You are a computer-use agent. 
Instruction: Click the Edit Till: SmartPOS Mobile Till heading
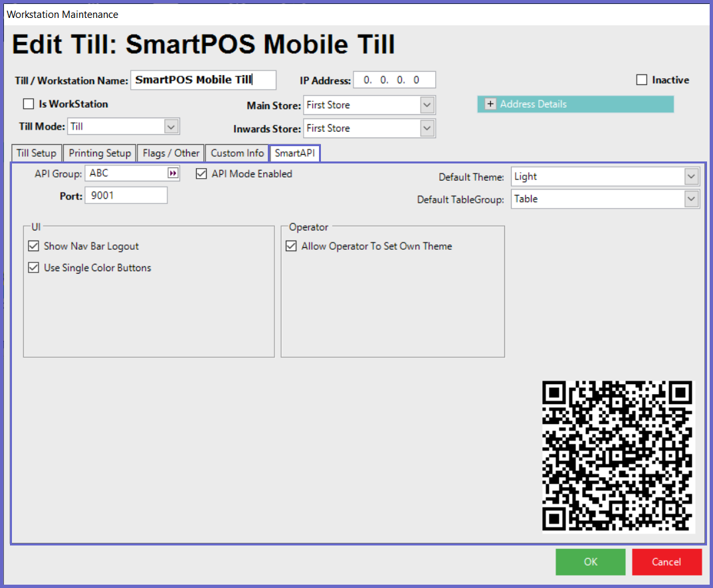pos(203,44)
